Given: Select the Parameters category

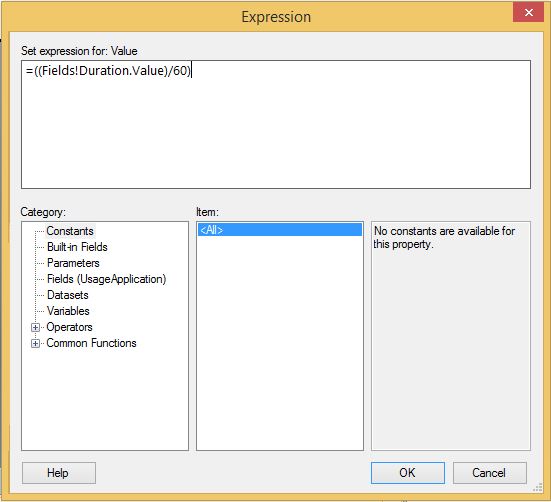Looking at the screenshot, I should (73, 263).
